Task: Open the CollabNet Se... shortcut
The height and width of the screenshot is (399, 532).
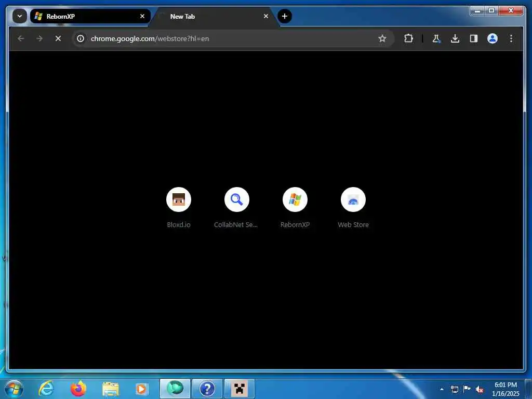Action: point(236,207)
